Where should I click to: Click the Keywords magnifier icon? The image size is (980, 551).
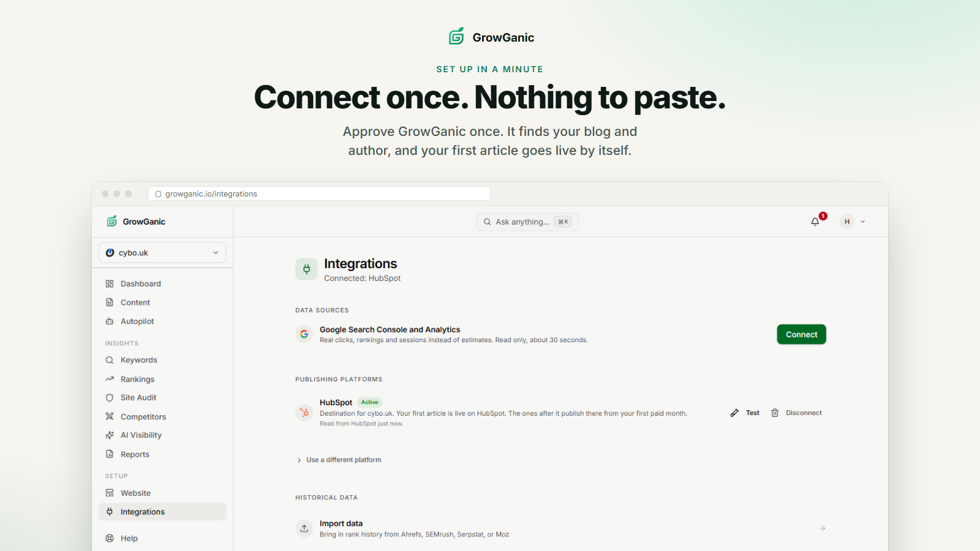pyautogui.click(x=110, y=360)
